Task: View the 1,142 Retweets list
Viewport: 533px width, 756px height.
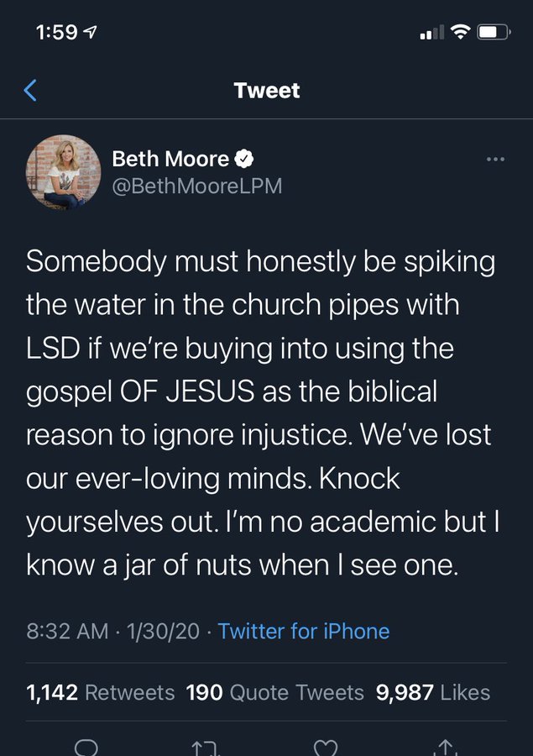Action: 100,692
